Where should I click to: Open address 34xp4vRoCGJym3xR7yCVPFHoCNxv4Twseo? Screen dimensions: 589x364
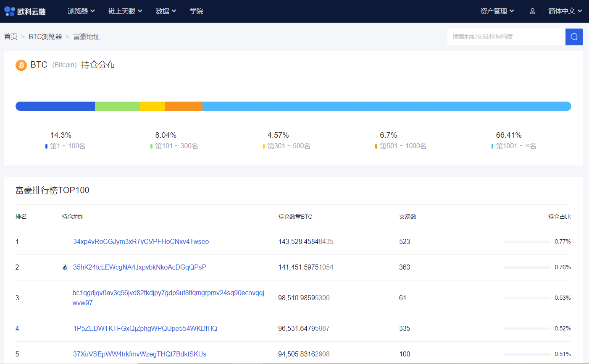click(141, 242)
